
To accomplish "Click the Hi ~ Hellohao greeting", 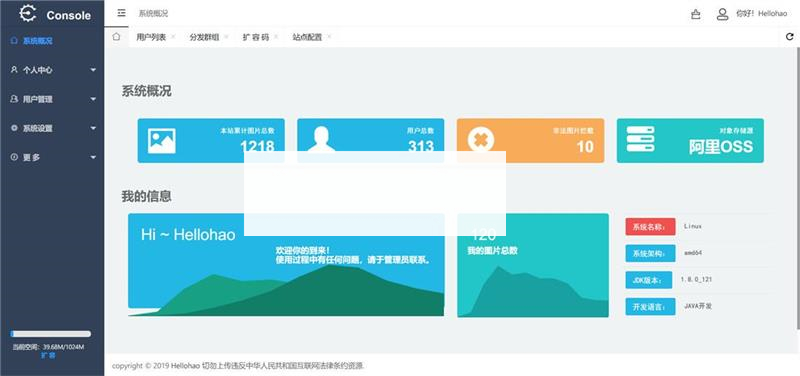I will click(x=188, y=235).
